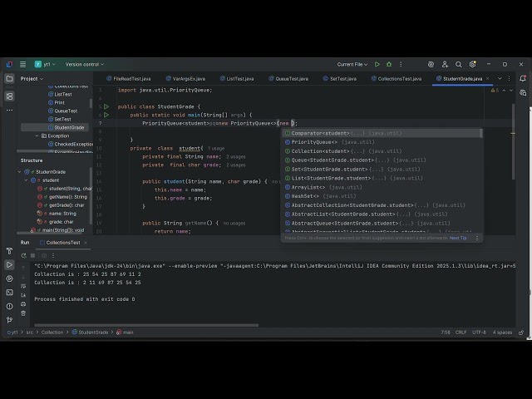
Task: Open the AI assistant swirl icon
Action: click(x=431, y=64)
